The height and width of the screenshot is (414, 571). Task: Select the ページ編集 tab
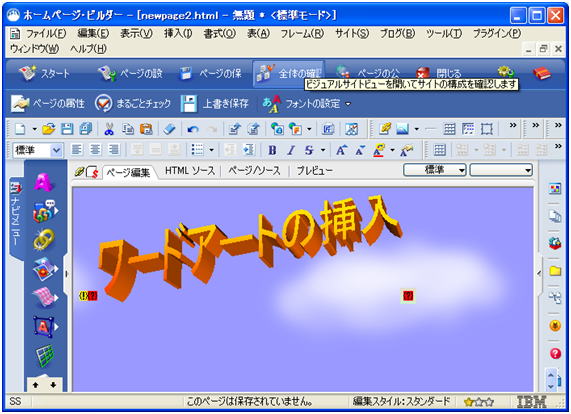(x=128, y=172)
